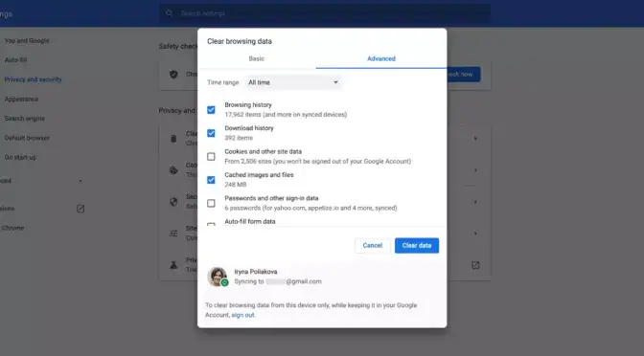
Task: Click Iryna Poliakova's profile avatar
Action: click(218, 277)
